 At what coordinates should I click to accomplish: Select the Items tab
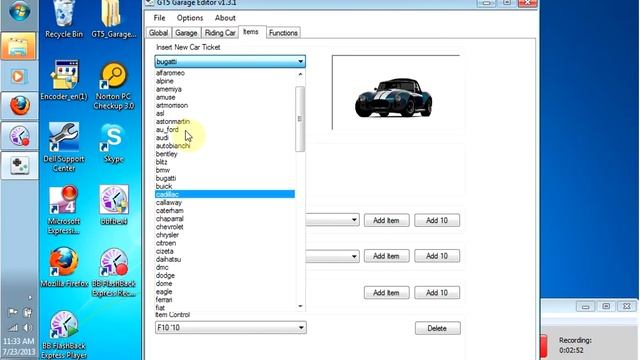pyautogui.click(x=251, y=32)
